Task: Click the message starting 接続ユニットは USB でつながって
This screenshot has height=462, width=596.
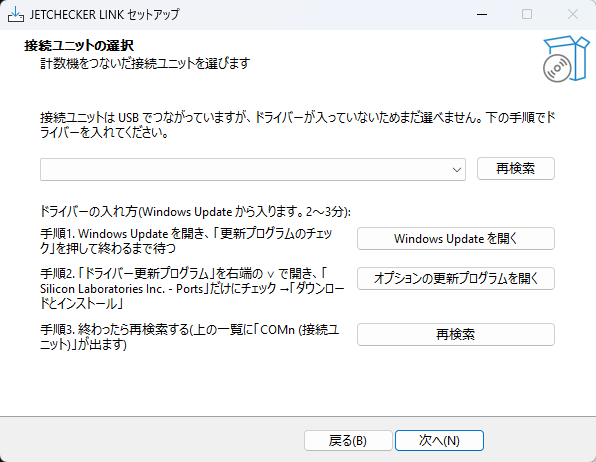Action: [298, 125]
